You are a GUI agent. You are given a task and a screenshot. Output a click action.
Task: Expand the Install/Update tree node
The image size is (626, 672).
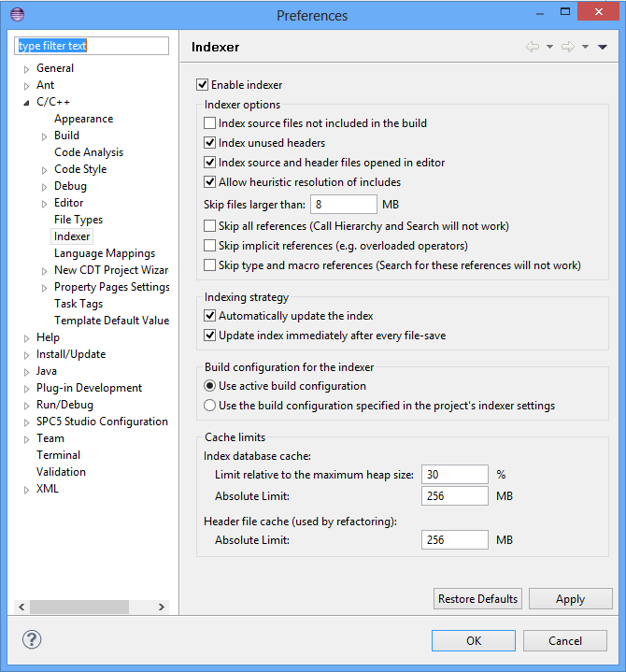[x=26, y=355]
